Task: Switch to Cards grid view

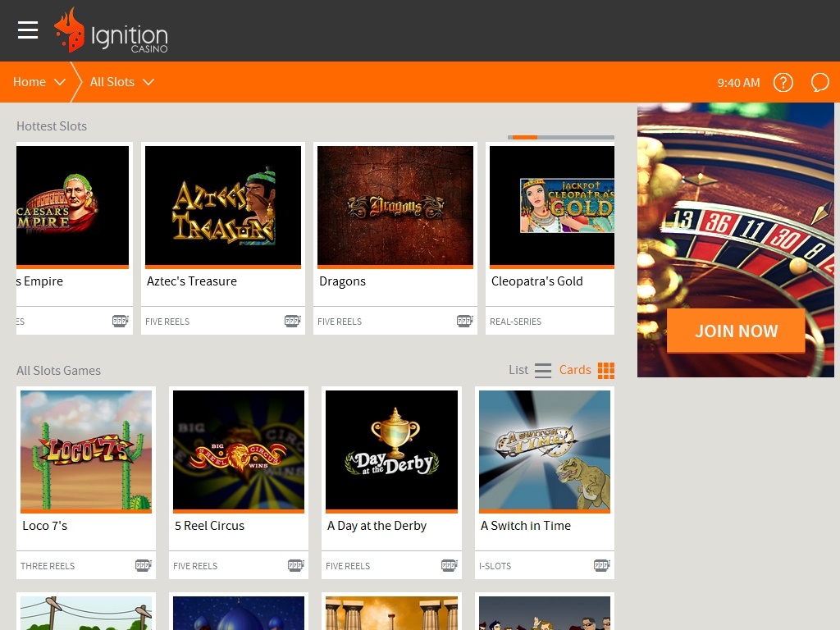Action: click(x=587, y=370)
